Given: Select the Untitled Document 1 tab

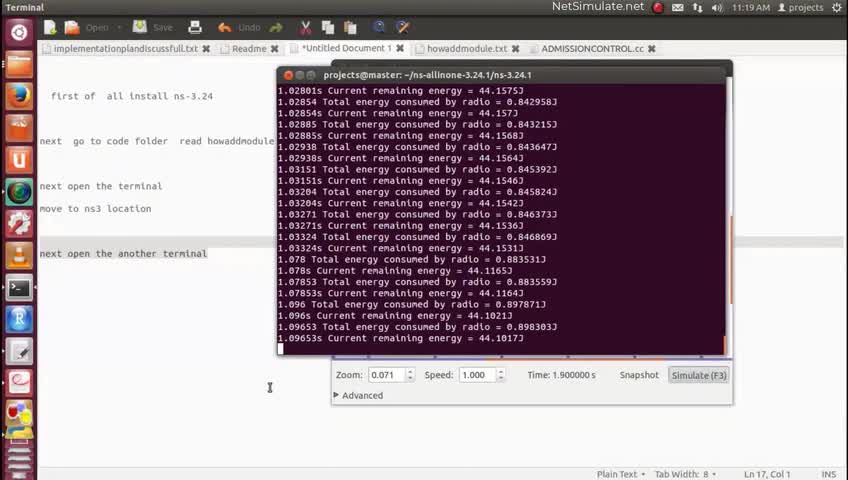Looking at the screenshot, I should [x=346, y=48].
